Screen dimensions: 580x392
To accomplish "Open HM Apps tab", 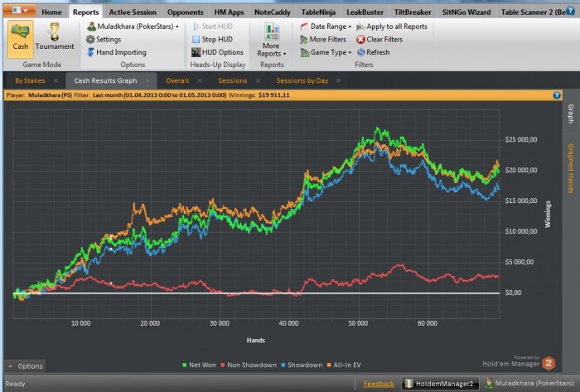I will pyautogui.click(x=229, y=12).
